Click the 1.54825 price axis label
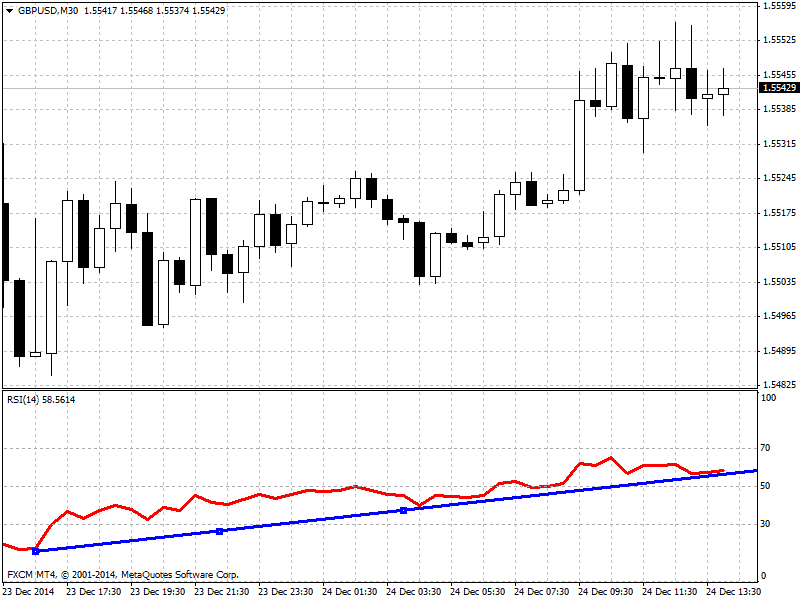 coord(779,385)
